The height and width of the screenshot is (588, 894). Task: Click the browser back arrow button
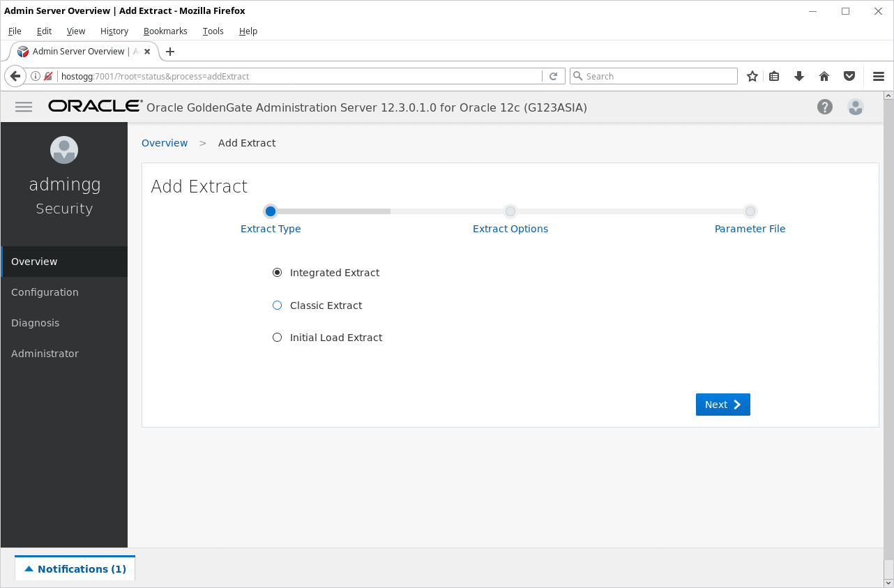[15, 76]
